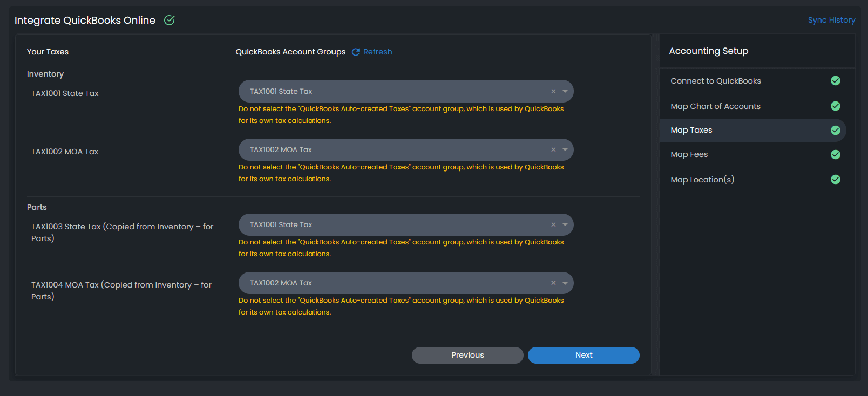
Task: Click the Refresh link
Action: [x=377, y=52]
